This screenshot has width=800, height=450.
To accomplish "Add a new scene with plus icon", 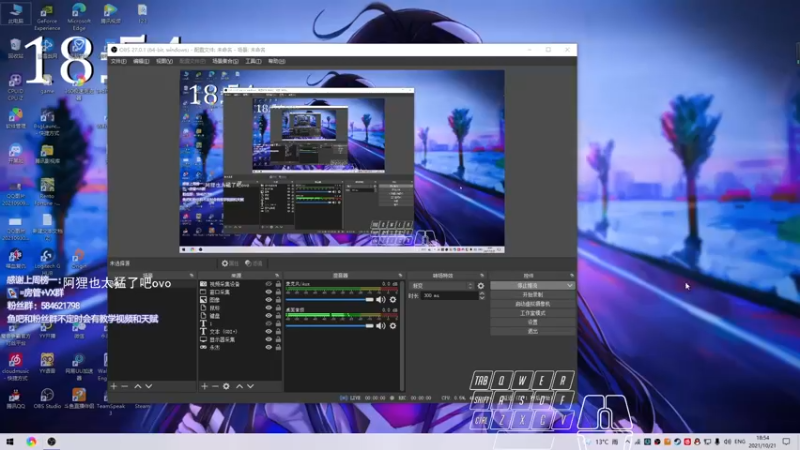I will coord(114,386).
